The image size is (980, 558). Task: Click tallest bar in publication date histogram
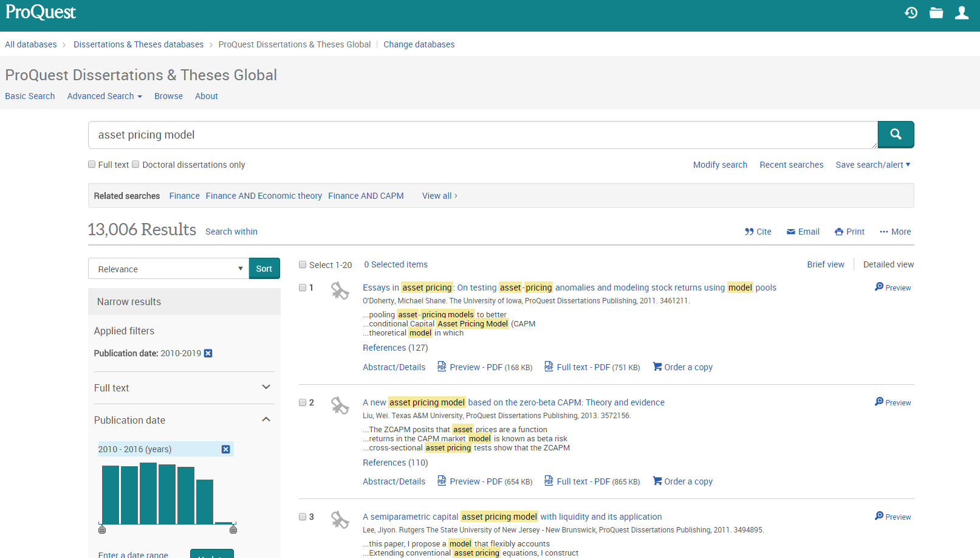pyautogui.click(x=148, y=493)
